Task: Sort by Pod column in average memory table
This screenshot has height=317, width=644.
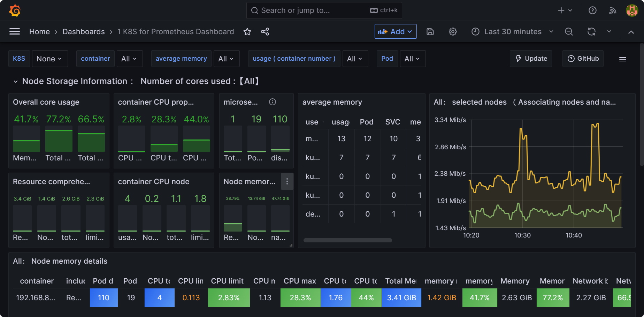Action: point(367,122)
